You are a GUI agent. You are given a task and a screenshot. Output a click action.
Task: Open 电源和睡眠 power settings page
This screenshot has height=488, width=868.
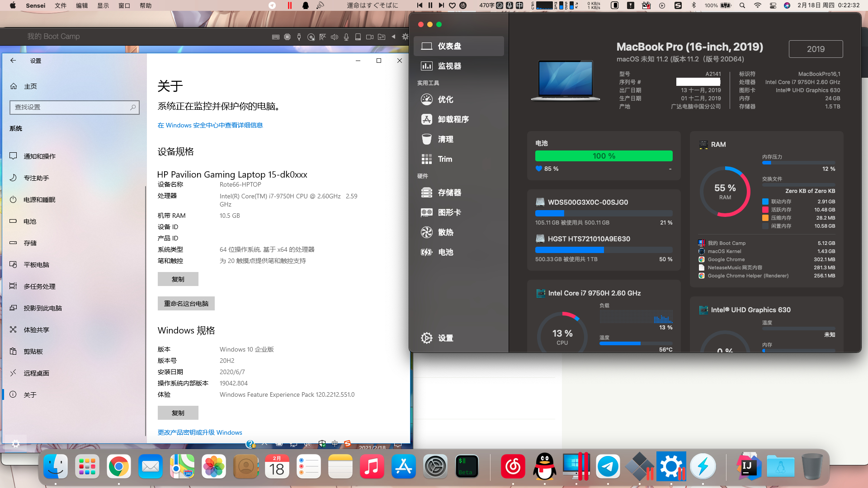click(73, 199)
